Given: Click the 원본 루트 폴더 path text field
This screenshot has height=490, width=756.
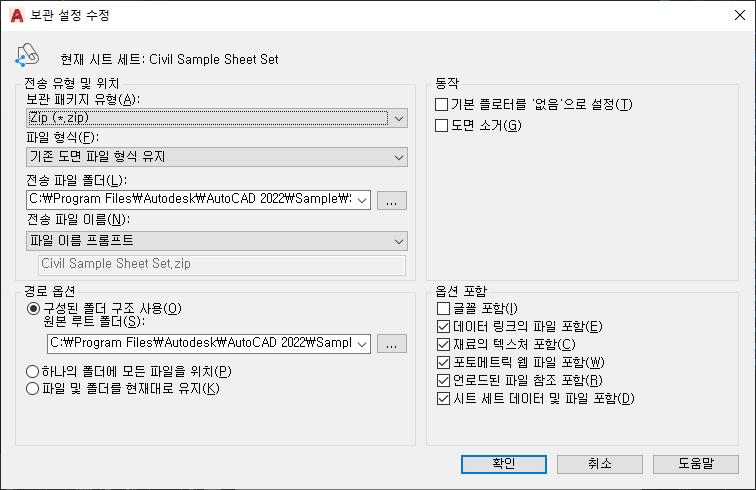Looking at the screenshot, I should 202,343.
